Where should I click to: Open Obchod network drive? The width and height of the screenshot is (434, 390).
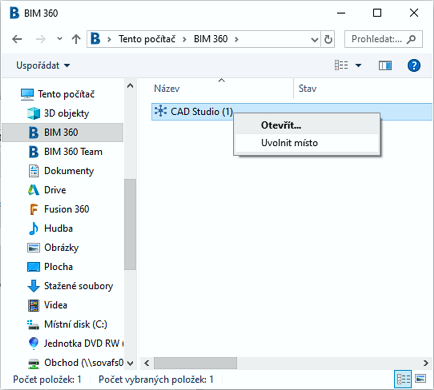[x=75, y=363]
